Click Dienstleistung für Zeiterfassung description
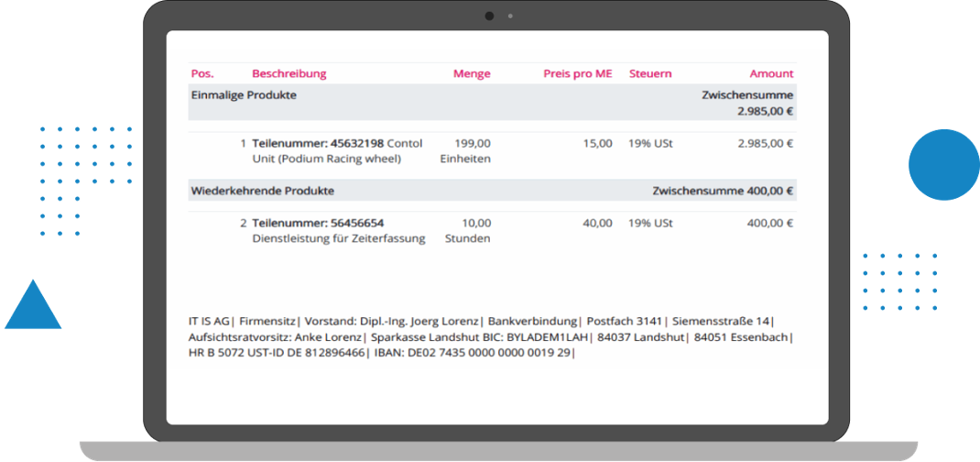980x462 pixels. (x=338, y=238)
